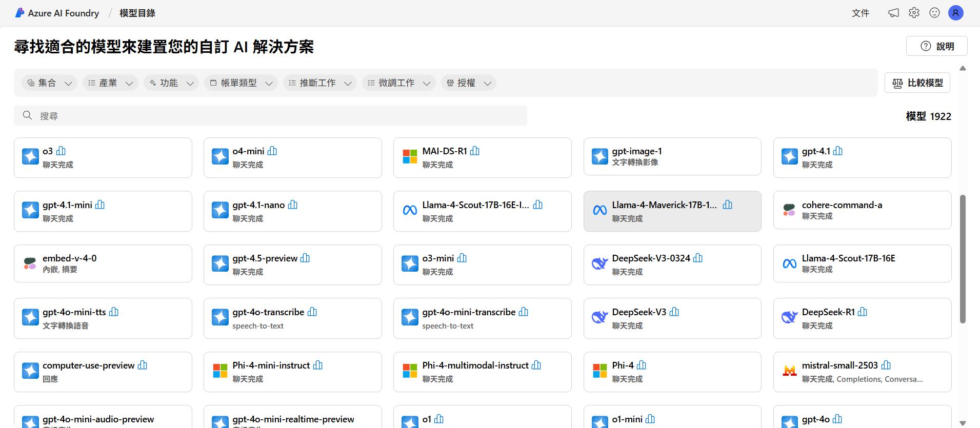980x428 pixels.
Task: Click the benchmark icon beside DeepSeek-V3-0324
Action: click(x=698, y=258)
